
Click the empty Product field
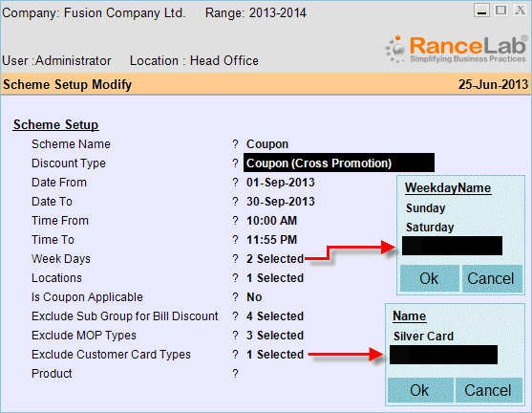click(306, 374)
